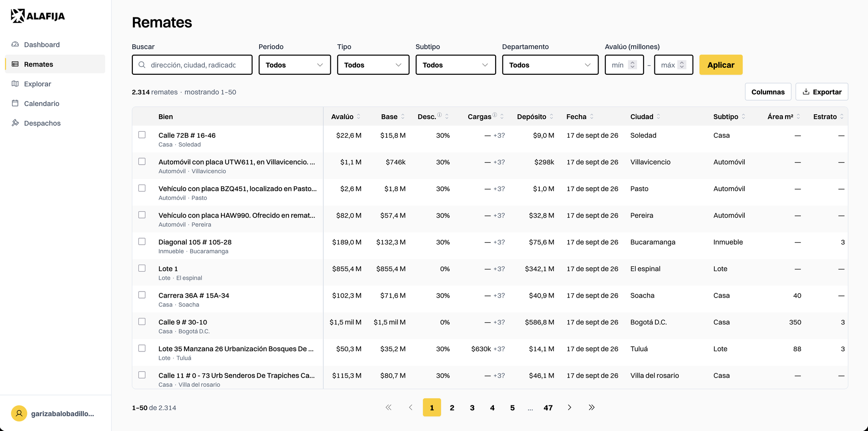This screenshot has width=868, height=431.
Task: Sort by Base column arrows
Action: point(403,116)
